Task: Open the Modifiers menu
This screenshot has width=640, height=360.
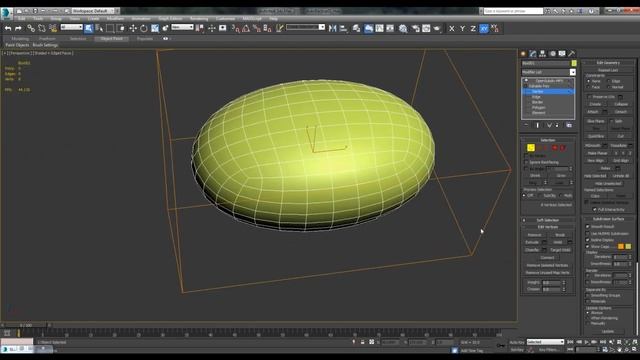Action: pos(115,19)
